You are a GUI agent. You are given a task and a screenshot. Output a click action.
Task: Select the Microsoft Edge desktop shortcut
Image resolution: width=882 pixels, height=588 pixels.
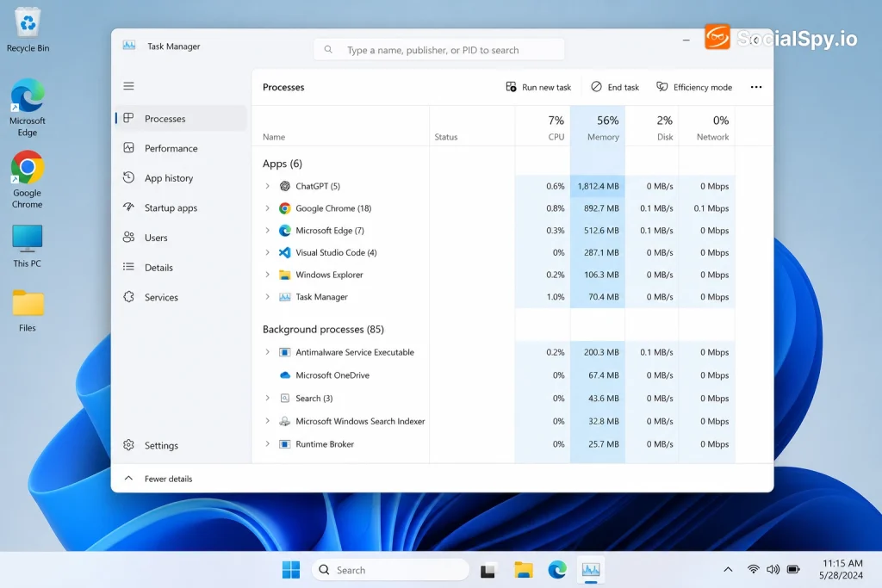tap(27, 108)
